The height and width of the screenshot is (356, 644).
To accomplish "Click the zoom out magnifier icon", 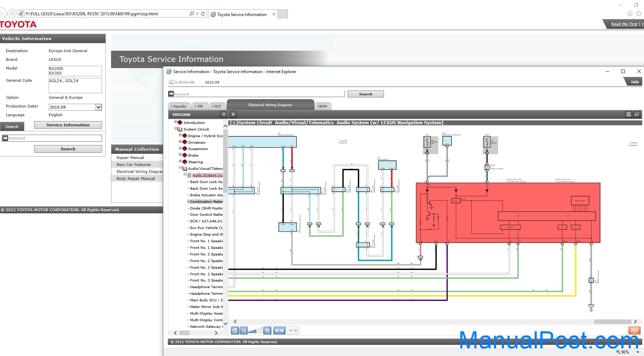I will [x=244, y=331].
